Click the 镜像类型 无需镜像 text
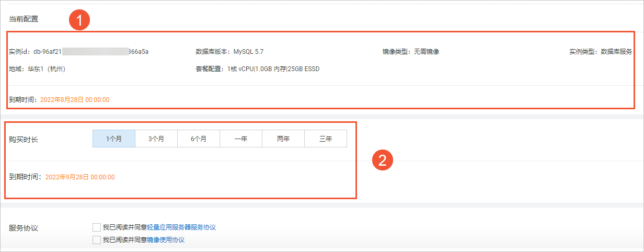644x252 pixels. [426, 52]
